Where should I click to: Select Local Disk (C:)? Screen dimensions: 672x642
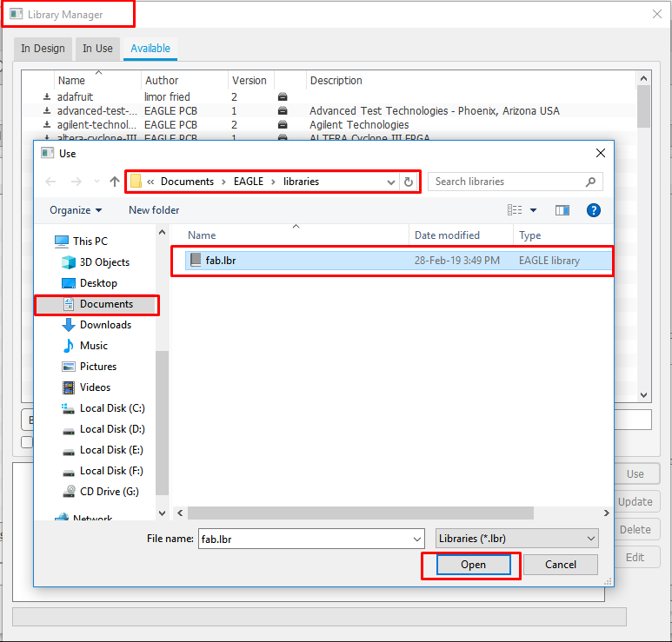point(103,408)
